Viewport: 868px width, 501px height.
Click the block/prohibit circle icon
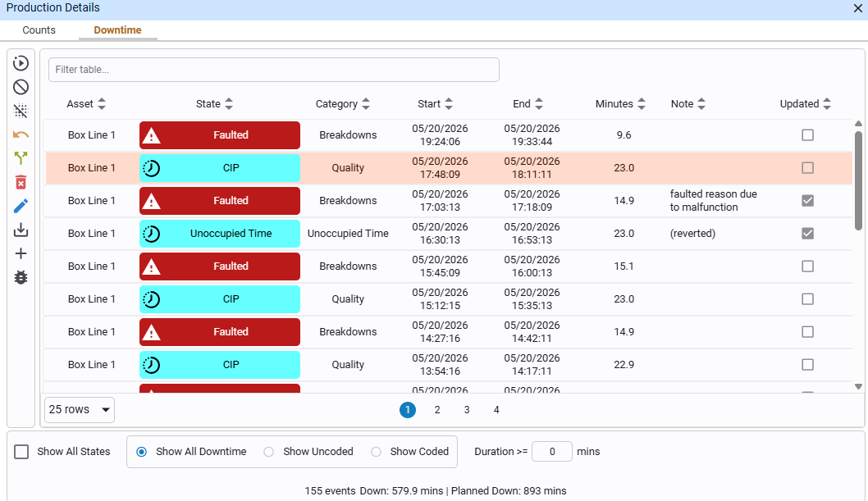21,87
